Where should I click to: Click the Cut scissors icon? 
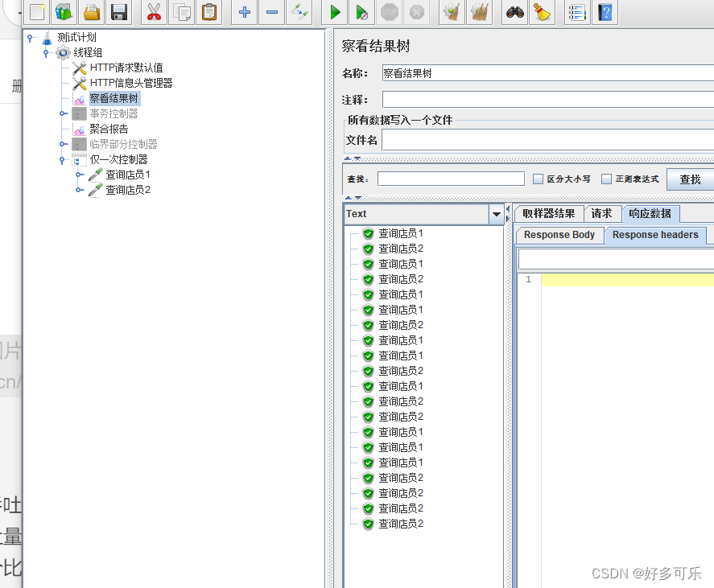[154, 12]
